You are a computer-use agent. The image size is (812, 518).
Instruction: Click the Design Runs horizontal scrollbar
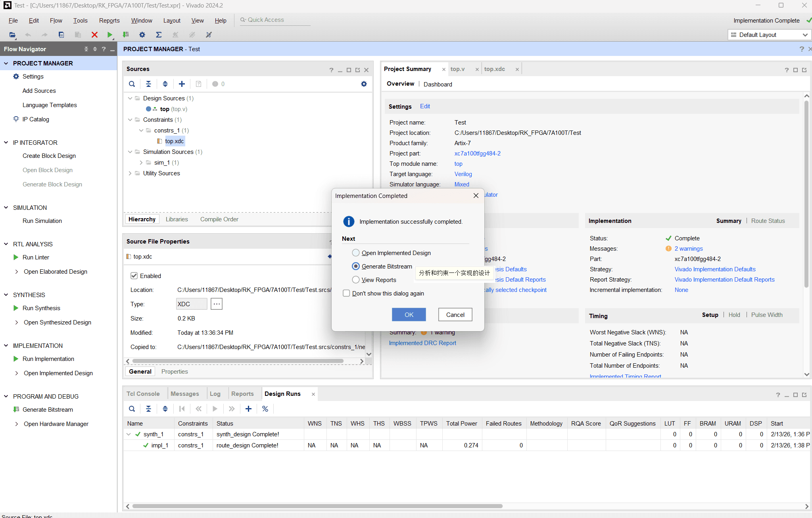[317, 506]
